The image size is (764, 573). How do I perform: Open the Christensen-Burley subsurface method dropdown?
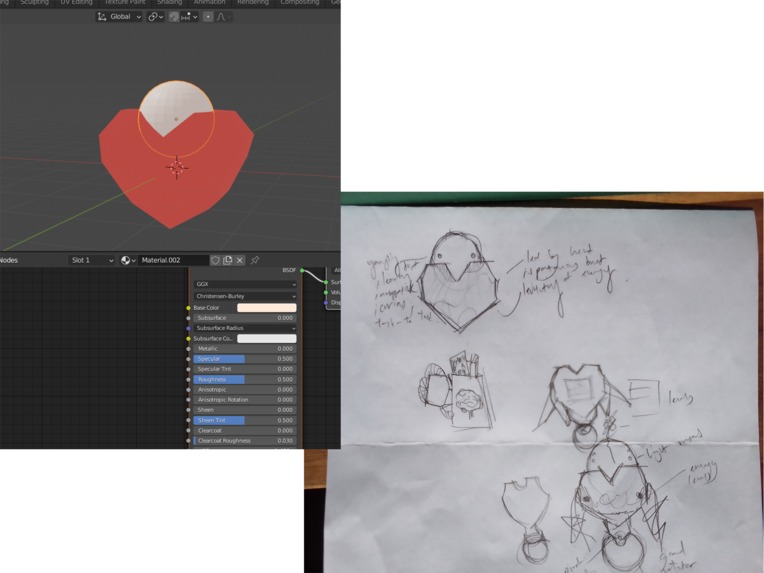pyautogui.click(x=245, y=296)
